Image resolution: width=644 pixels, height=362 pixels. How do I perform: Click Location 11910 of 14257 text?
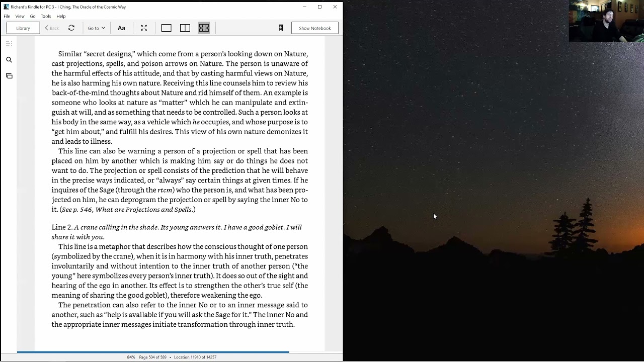[x=195, y=357]
